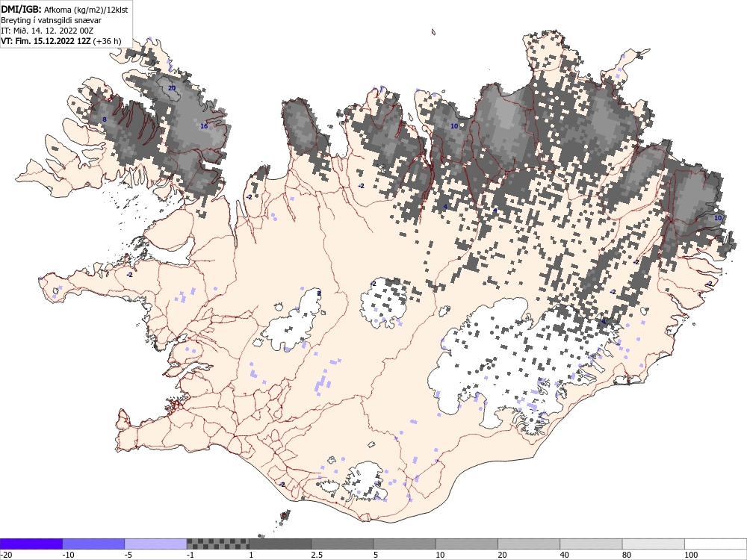Click the '8' value label in the Westfjords
Viewport: 747px width, 560px height.
pos(105,119)
